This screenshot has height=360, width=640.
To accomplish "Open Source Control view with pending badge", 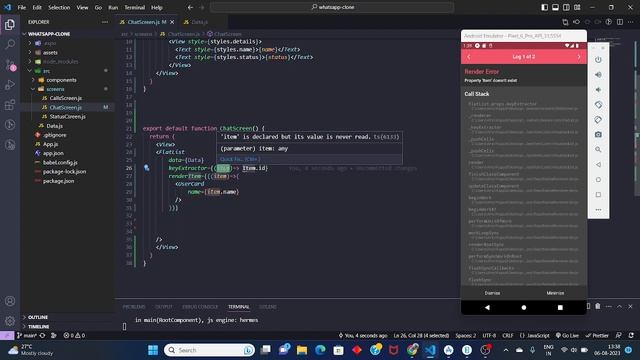I will tap(10, 64).
